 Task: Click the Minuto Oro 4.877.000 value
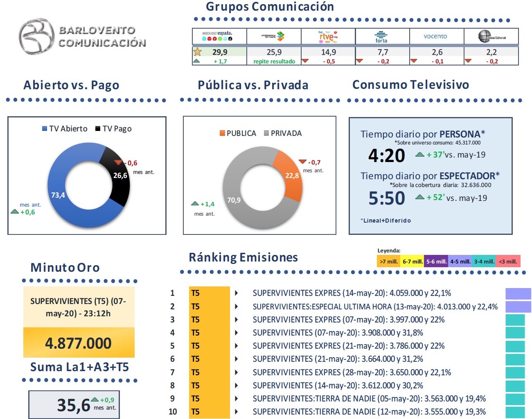(79, 343)
